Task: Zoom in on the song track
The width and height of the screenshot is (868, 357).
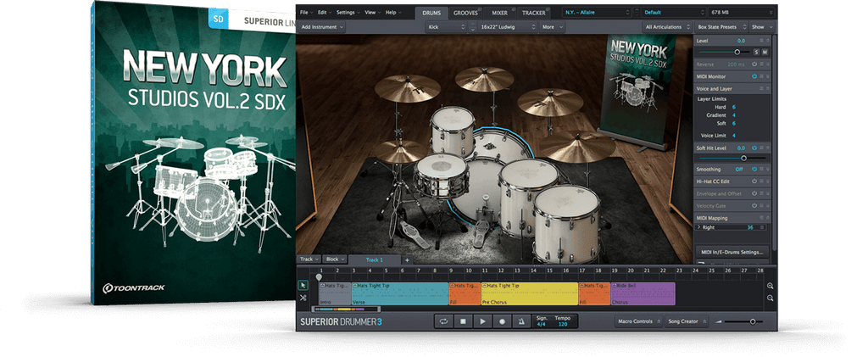Action: click(x=771, y=286)
